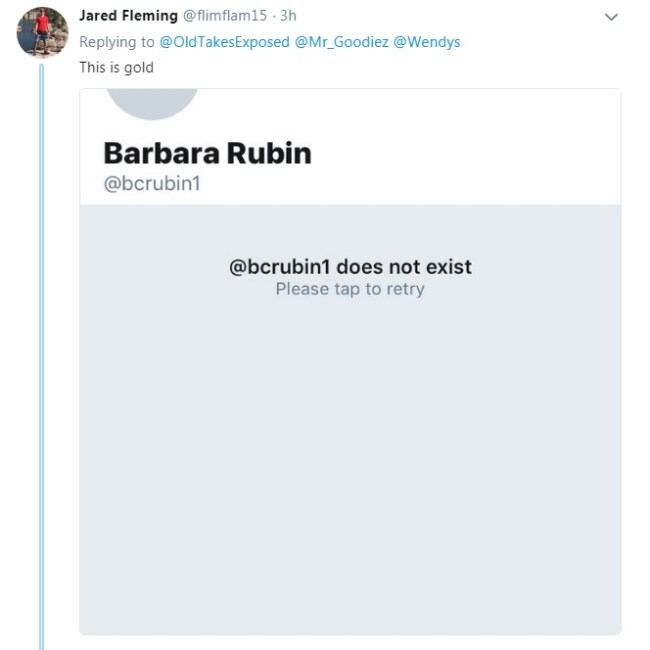
Task: Click the blue thread line under the avatar
Action: (42, 350)
